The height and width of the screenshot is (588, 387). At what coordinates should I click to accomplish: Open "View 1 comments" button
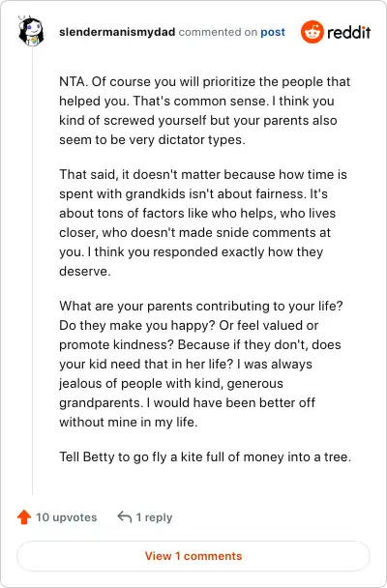tap(193, 556)
